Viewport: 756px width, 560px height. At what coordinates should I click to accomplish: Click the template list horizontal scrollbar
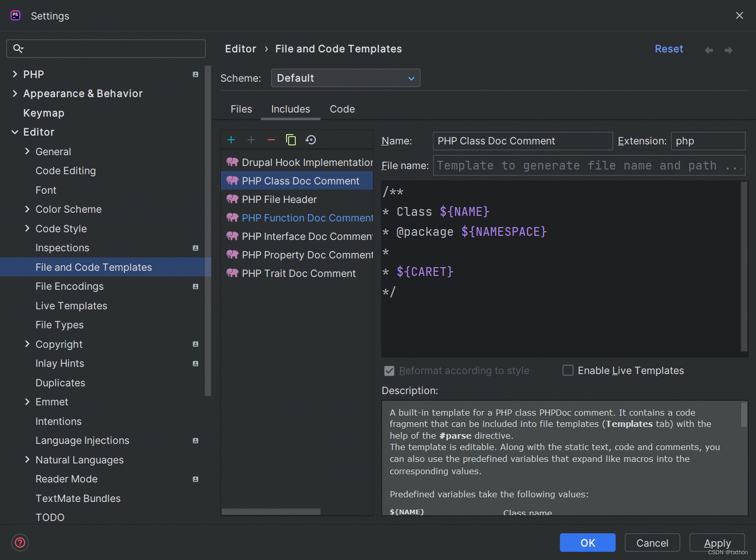click(x=271, y=512)
